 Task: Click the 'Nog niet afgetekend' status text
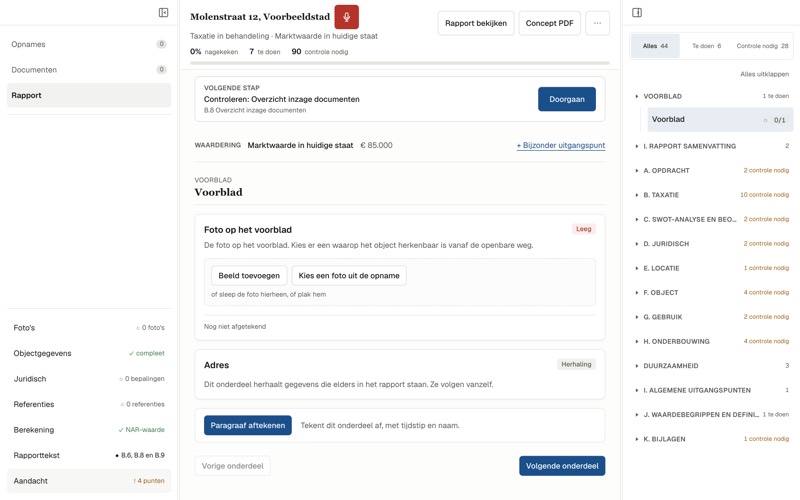[x=235, y=327]
